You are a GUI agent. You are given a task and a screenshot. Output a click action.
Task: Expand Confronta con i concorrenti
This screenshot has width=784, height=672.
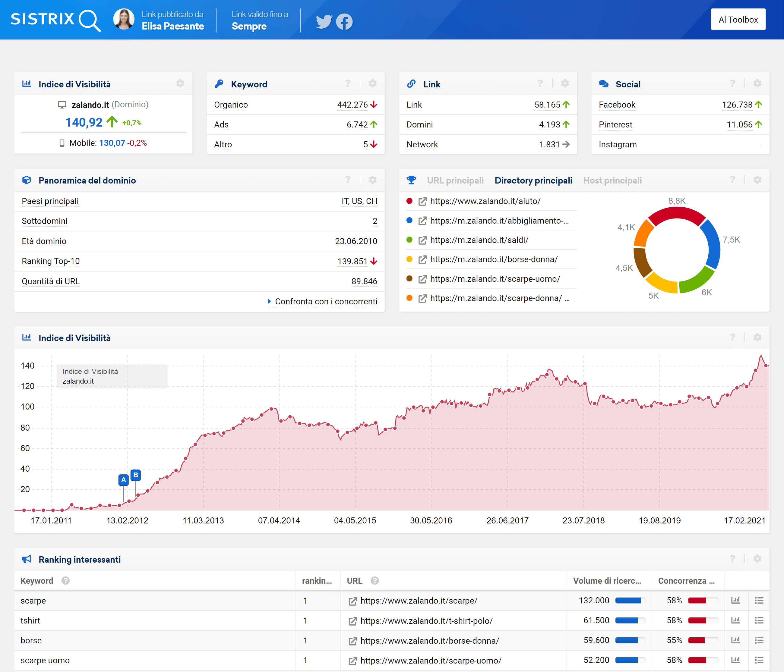click(325, 301)
